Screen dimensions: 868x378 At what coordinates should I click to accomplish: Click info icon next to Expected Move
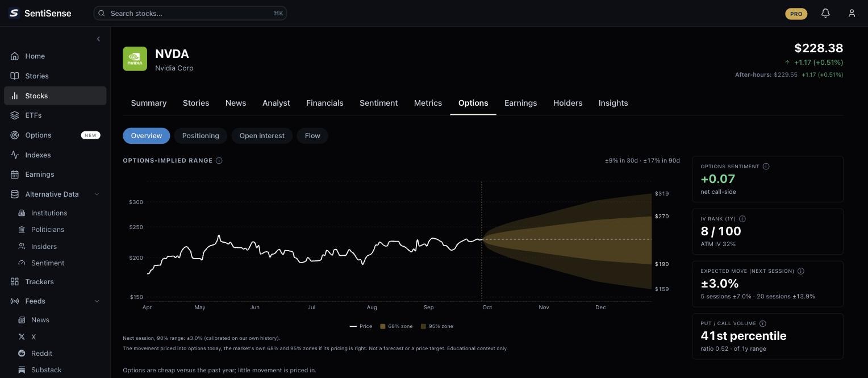[801, 271]
